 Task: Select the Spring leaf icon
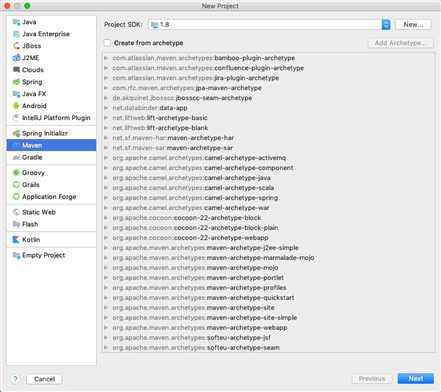(16, 82)
